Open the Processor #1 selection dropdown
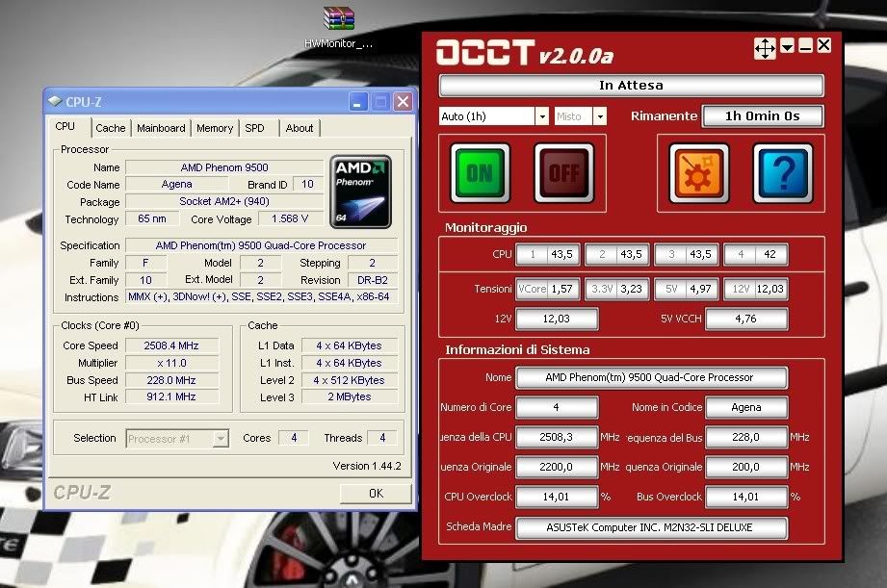Viewport: 887px width, 588px height. (x=221, y=438)
